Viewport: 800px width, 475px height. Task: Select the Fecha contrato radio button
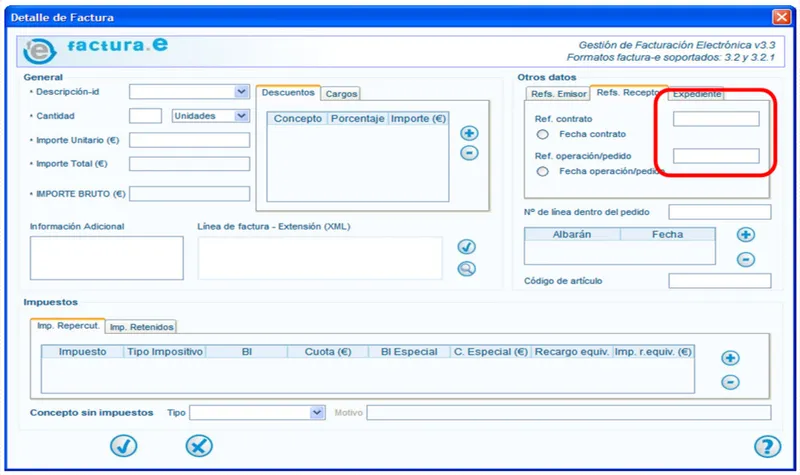pyautogui.click(x=542, y=134)
